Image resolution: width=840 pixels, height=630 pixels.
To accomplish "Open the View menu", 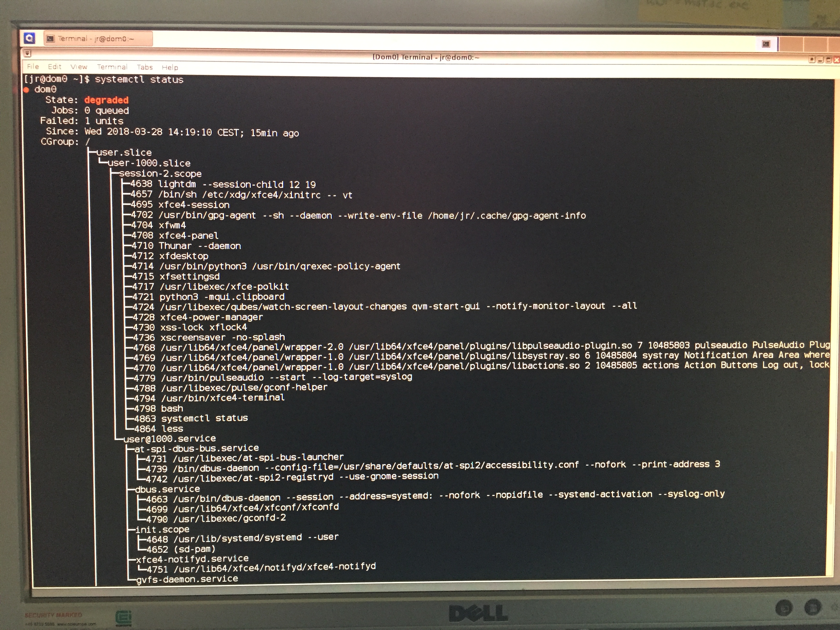I will (x=78, y=67).
